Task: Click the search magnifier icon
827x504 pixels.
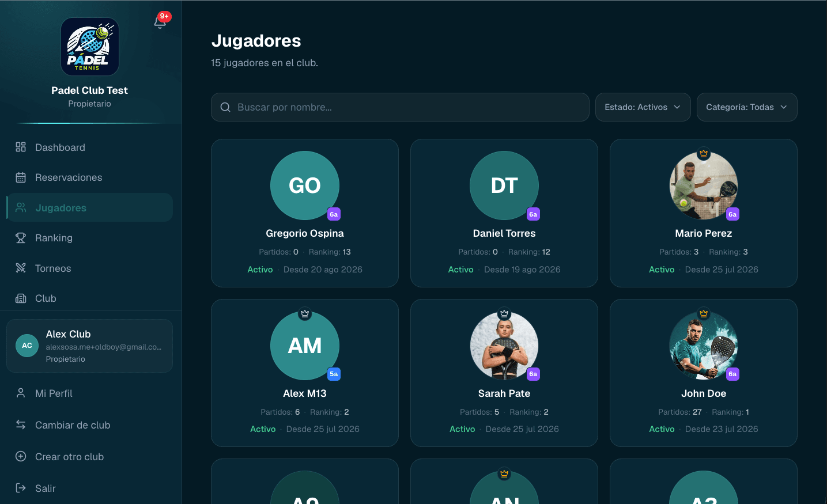Action: point(225,107)
